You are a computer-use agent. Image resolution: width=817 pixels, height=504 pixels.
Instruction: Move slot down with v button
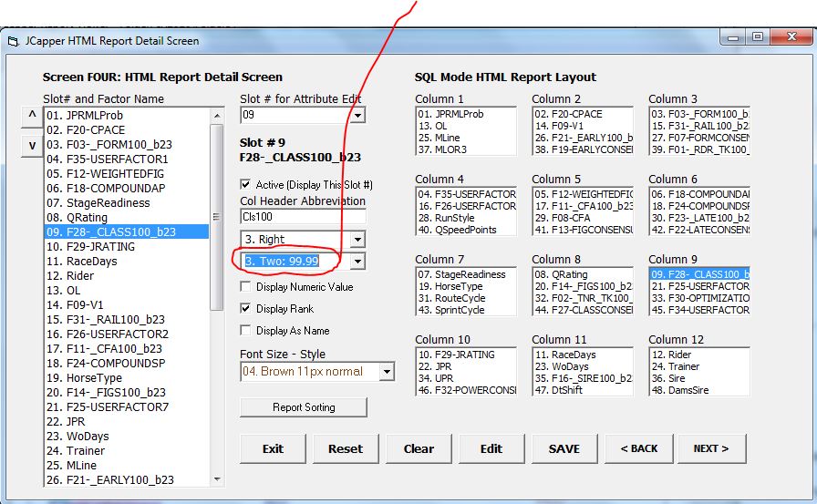32,147
